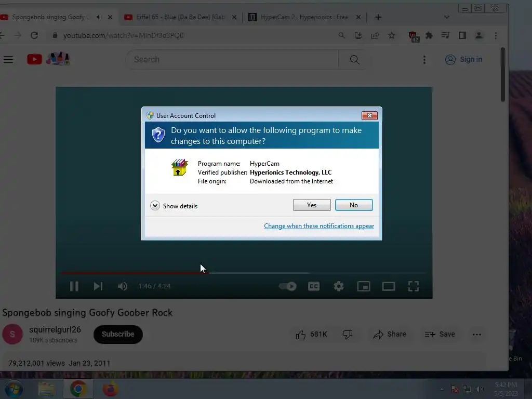The width and height of the screenshot is (532, 399).
Task: Bookmark this page with star icon
Action: [x=392, y=35]
